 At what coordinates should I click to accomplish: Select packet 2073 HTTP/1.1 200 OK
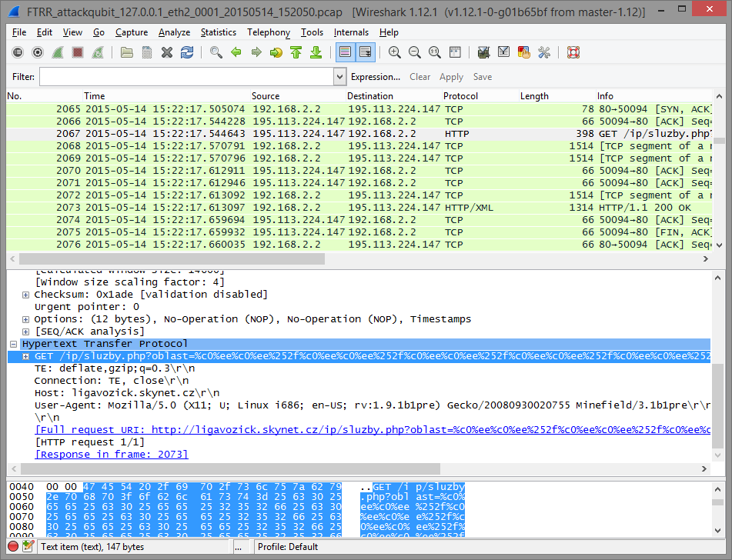[x=359, y=208]
